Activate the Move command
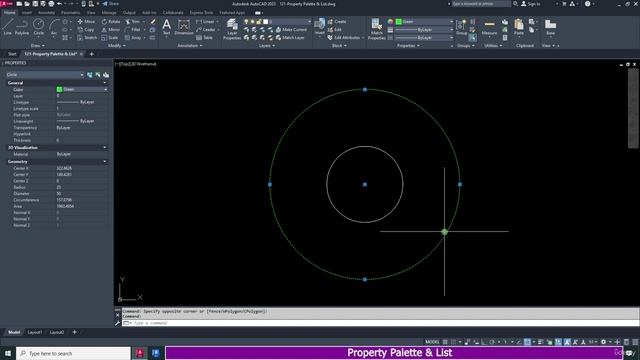The image size is (640, 360). (x=86, y=22)
